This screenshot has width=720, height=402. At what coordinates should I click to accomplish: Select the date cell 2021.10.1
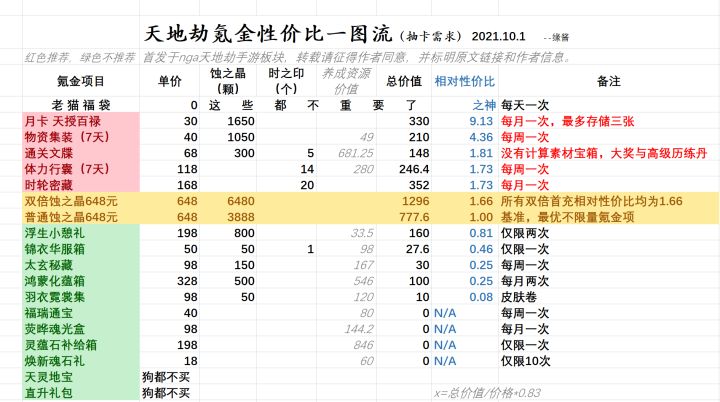point(498,37)
